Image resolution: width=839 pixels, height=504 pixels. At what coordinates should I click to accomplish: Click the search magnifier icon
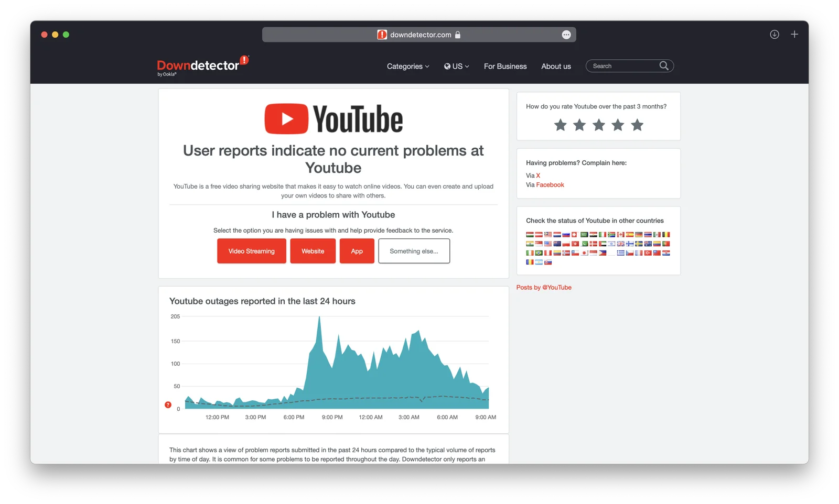pyautogui.click(x=664, y=65)
